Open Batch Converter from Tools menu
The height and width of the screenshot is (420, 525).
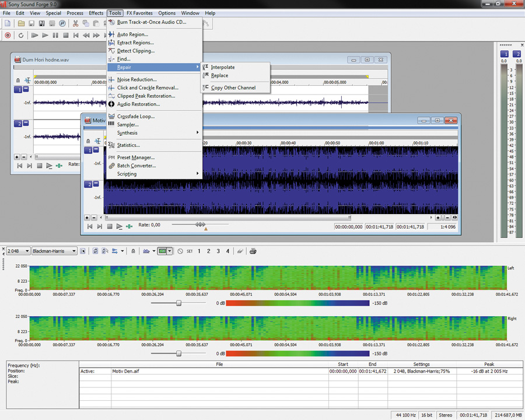coord(155,166)
